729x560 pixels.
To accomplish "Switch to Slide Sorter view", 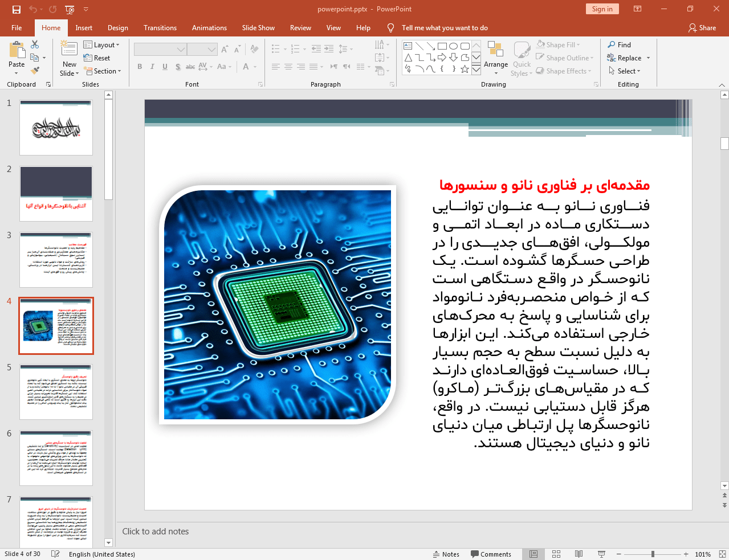I will click(x=556, y=554).
